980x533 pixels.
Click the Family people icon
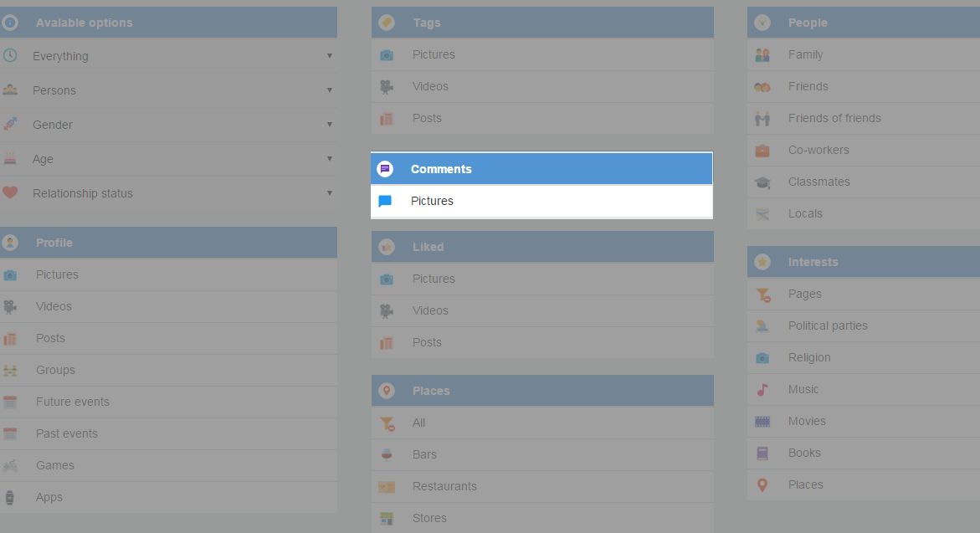pos(762,55)
